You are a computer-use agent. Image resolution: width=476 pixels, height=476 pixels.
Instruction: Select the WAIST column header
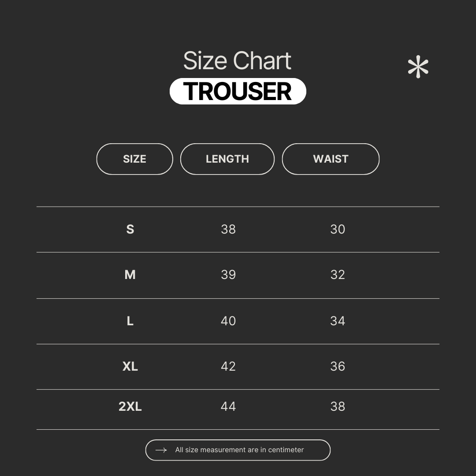pyautogui.click(x=331, y=159)
